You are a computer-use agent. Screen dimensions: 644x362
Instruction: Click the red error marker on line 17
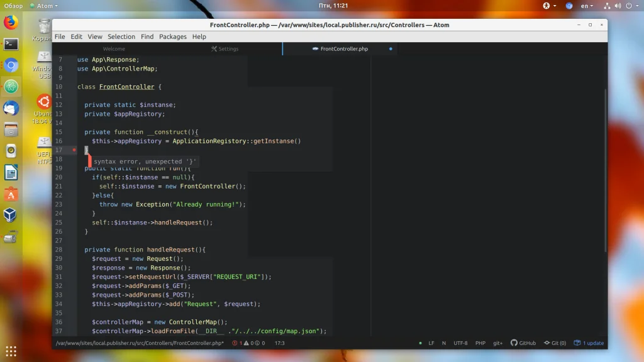pos(74,150)
